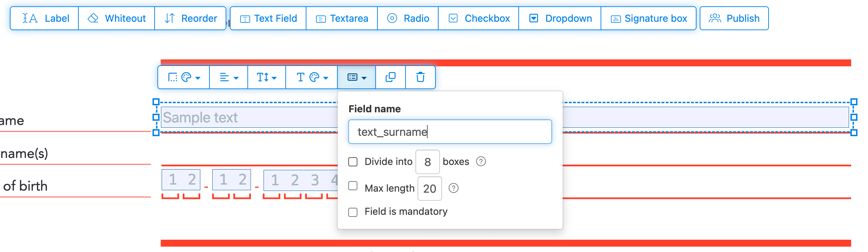Open the text alignment dropdown
The width and height of the screenshot is (868, 252).
click(229, 77)
